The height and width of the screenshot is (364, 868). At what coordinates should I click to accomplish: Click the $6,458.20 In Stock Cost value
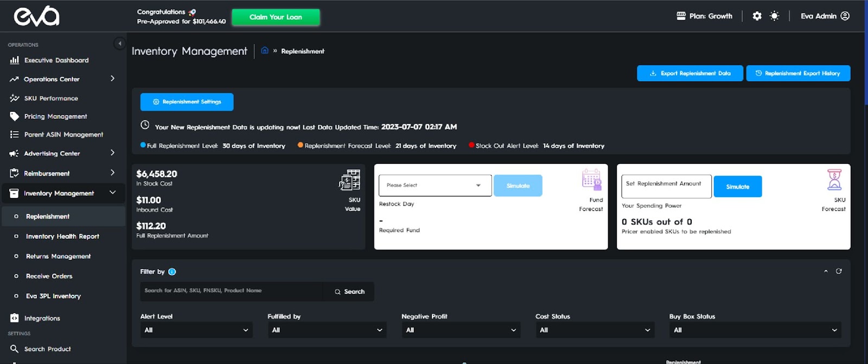point(157,174)
